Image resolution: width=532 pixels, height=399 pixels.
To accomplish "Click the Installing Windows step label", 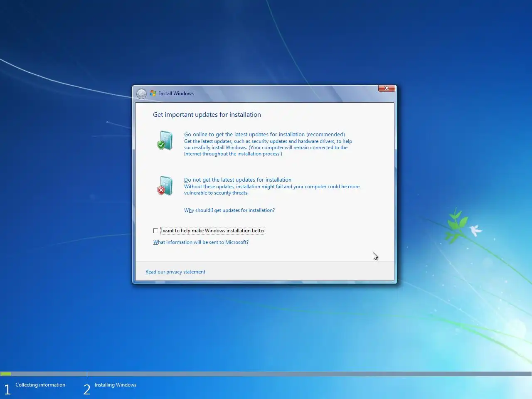I will [x=116, y=385].
